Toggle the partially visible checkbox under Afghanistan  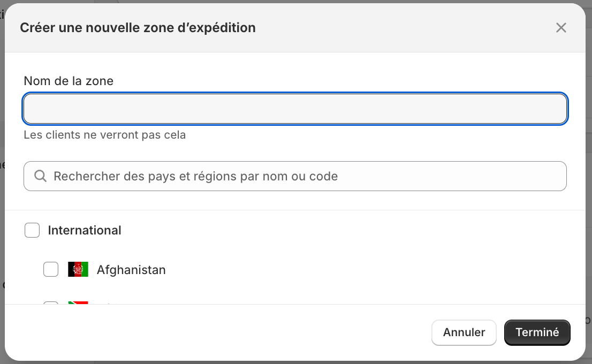point(51,303)
